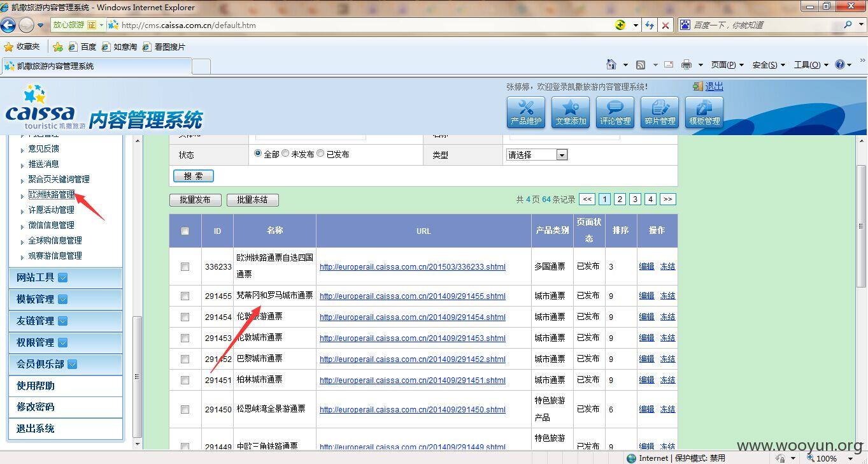868x464 pixels.
Task: Open 文章添加 article add icon
Action: pos(571,112)
